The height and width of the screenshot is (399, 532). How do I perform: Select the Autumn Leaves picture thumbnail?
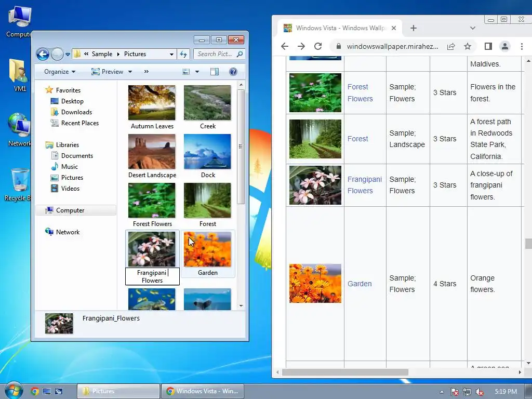click(152, 102)
